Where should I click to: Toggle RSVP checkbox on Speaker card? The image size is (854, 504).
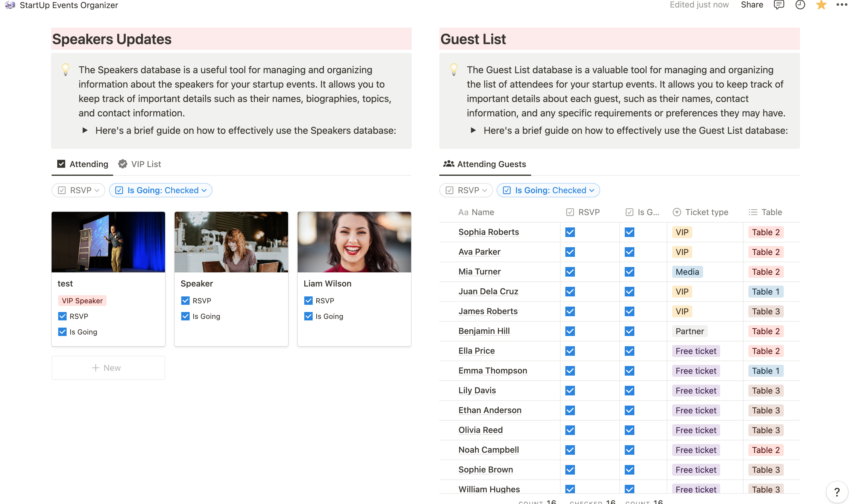click(x=185, y=301)
